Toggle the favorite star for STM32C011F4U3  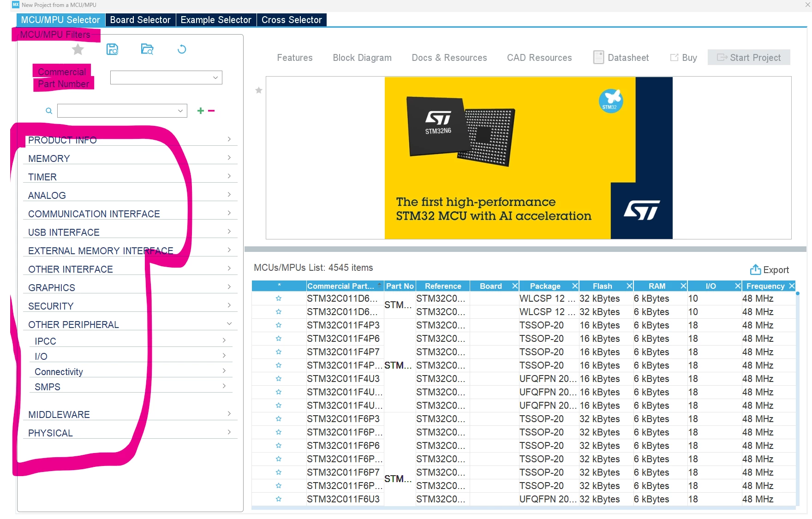pos(279,379)
